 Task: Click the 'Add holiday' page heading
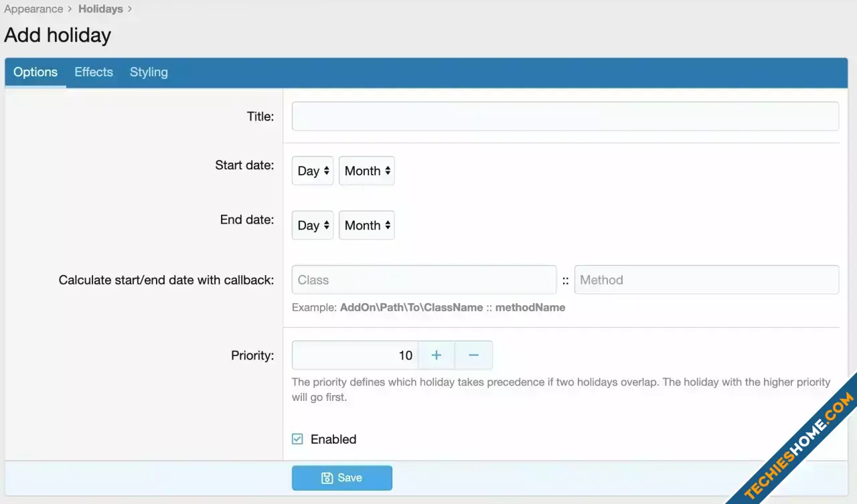[x=58, y=35]
